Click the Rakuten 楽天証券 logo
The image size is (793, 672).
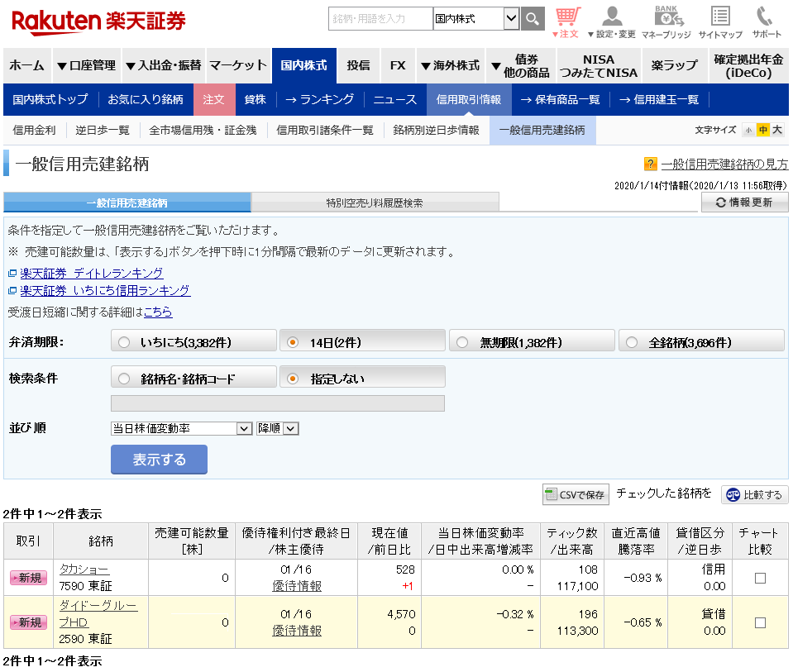point(98,22)
